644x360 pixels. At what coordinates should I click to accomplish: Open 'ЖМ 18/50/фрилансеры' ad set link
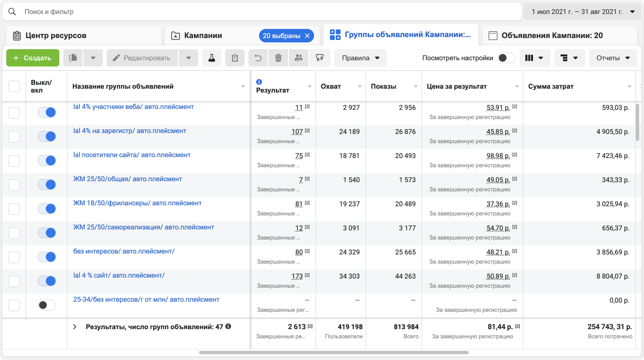[x=137, y=203]
